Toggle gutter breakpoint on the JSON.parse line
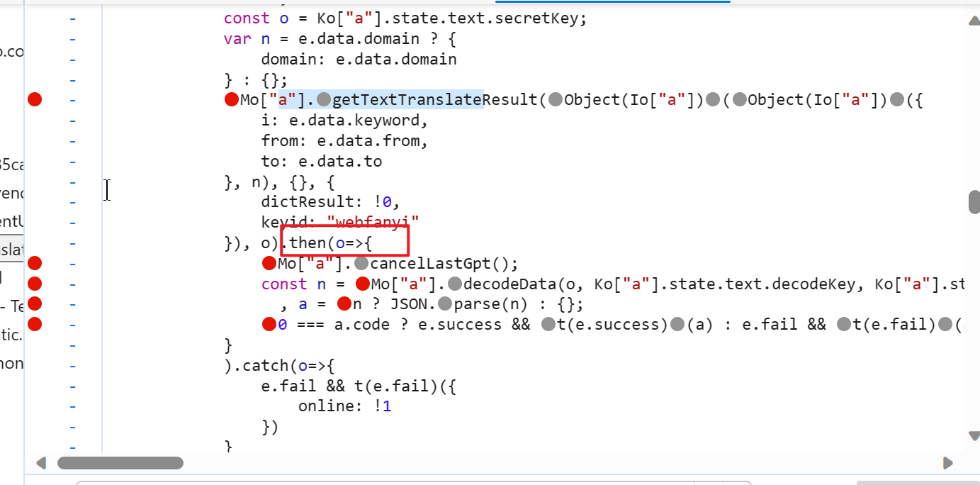Viewport: 980px width, 485px height. (35, 304)
